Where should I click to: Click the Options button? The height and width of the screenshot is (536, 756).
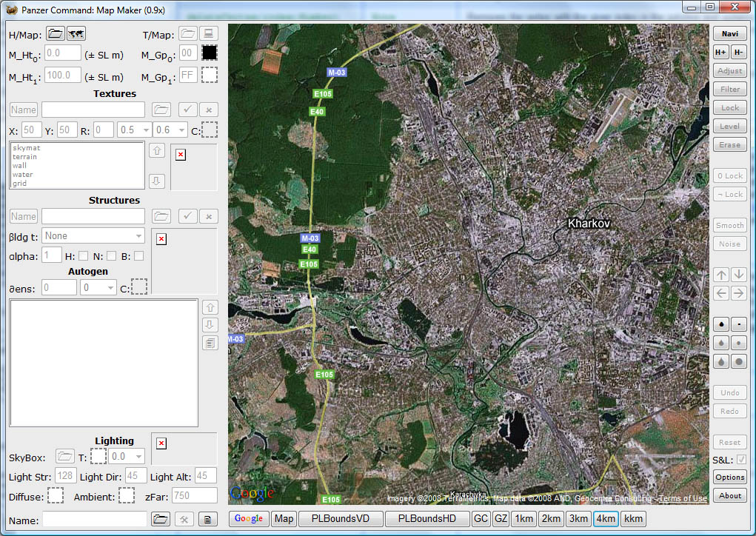click(729, 478)
